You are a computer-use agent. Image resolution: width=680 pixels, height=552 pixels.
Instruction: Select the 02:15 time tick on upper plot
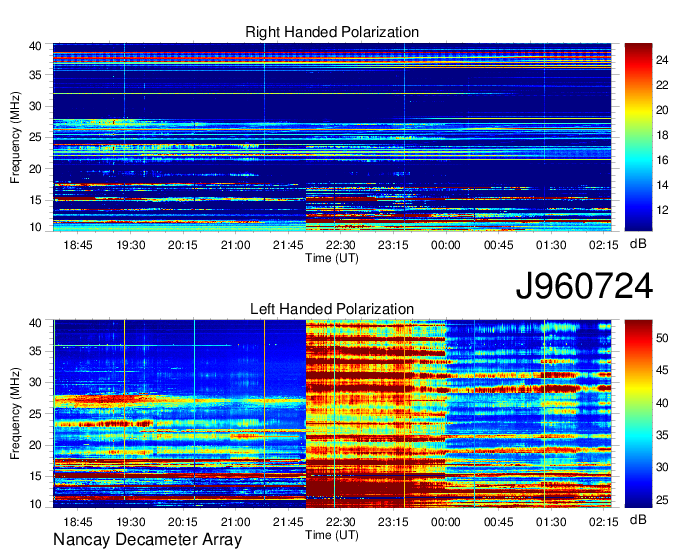(603, 245)
